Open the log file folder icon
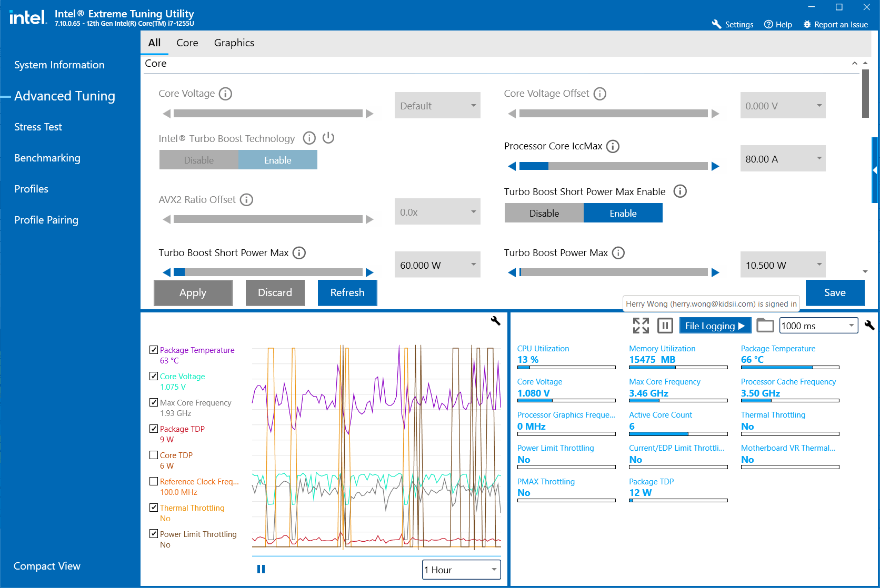 coord(765,326)
